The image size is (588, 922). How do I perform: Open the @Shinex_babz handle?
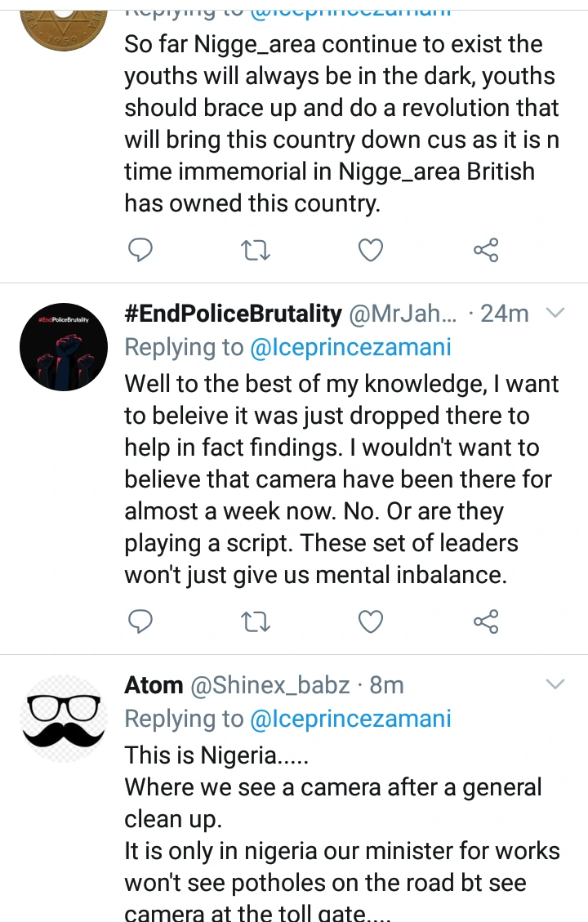tap(269, 685)
